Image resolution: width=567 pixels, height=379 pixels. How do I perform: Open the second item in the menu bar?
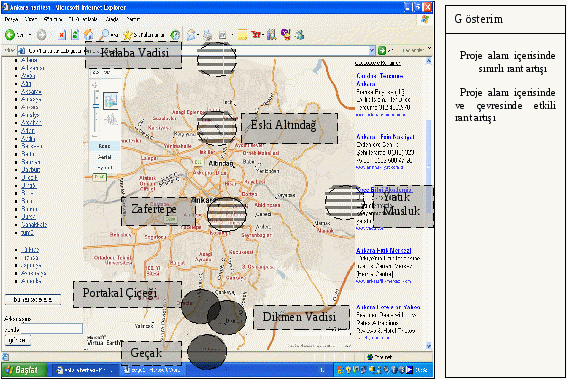pos(30,19)
